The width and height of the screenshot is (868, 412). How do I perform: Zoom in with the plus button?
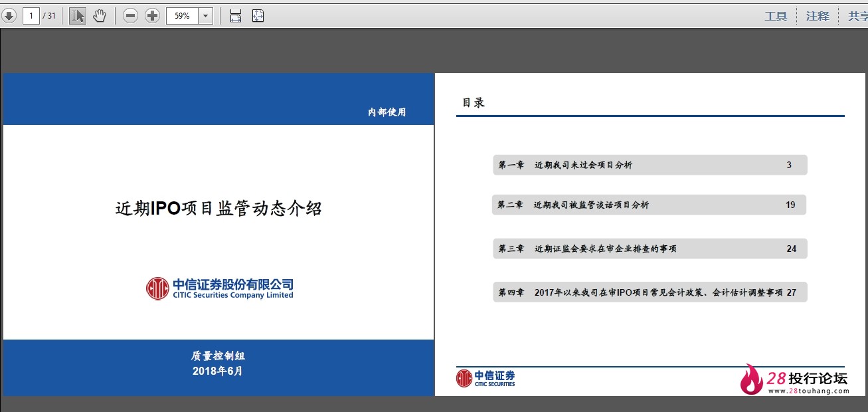coord(153,16)
